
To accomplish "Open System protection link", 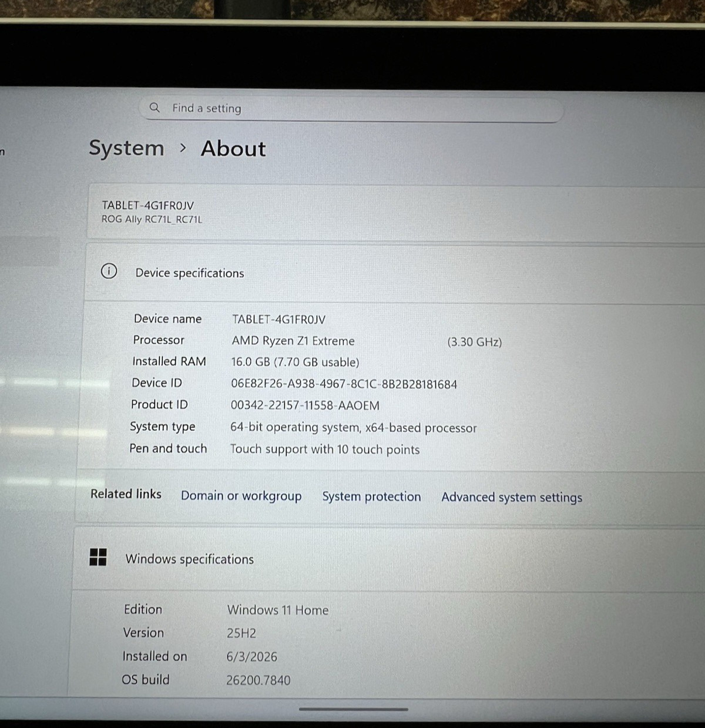I will (x=371, y=496).
